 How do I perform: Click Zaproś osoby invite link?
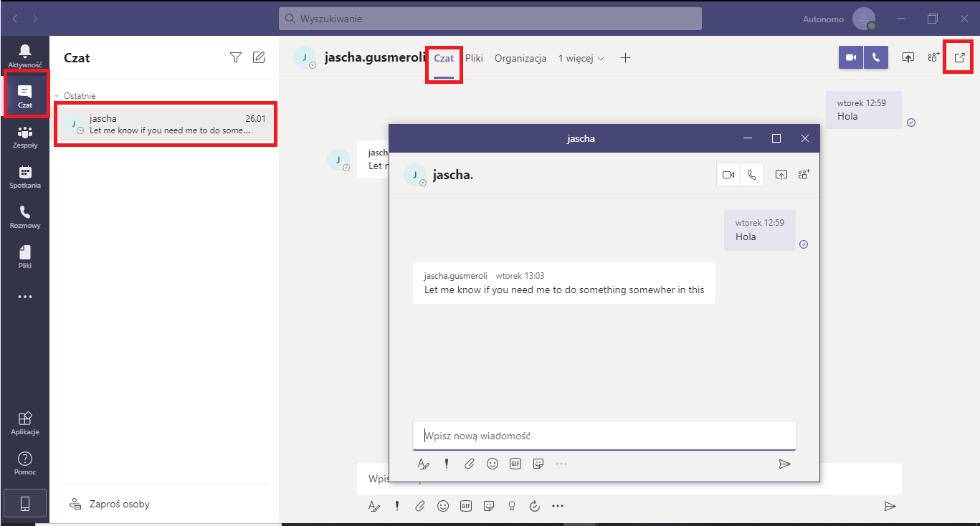(x=110, y=504)
